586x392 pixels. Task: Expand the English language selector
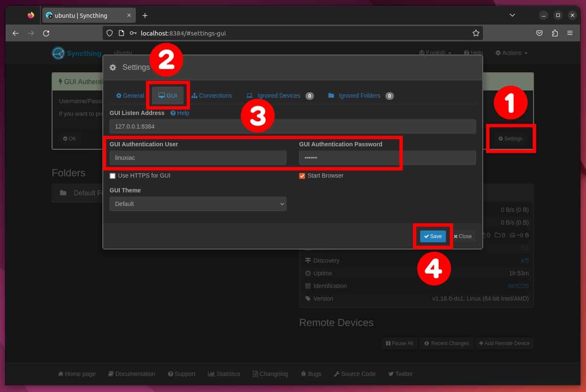pyautogui.click(x=435, y=53)
